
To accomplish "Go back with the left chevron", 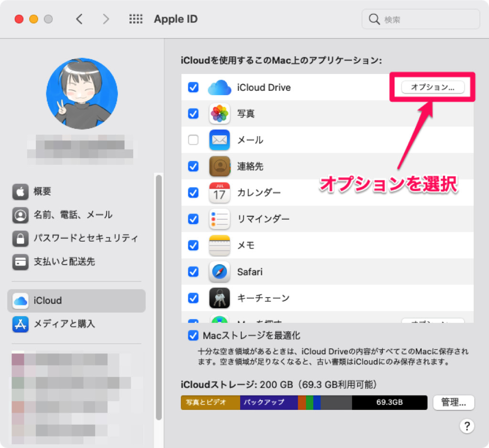I will click(x=80, y=19).
